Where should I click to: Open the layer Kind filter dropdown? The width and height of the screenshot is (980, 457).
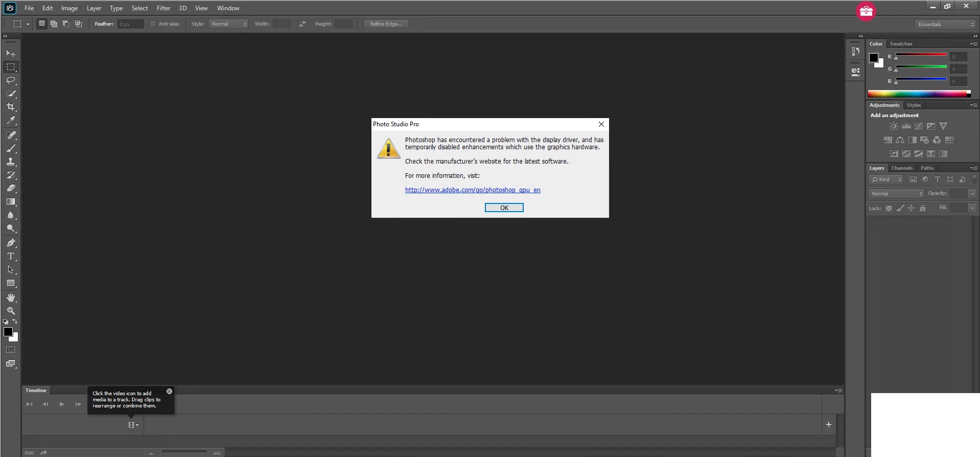pos(886,179)
